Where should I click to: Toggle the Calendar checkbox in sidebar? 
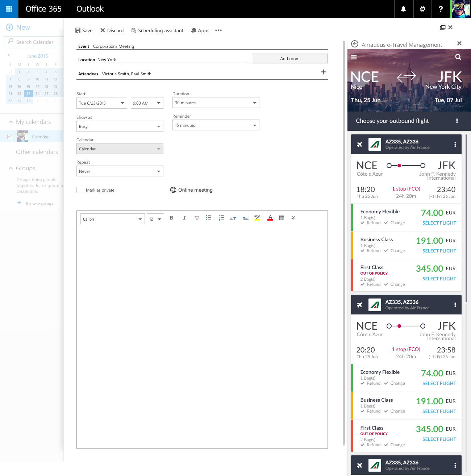click(10, 137)
